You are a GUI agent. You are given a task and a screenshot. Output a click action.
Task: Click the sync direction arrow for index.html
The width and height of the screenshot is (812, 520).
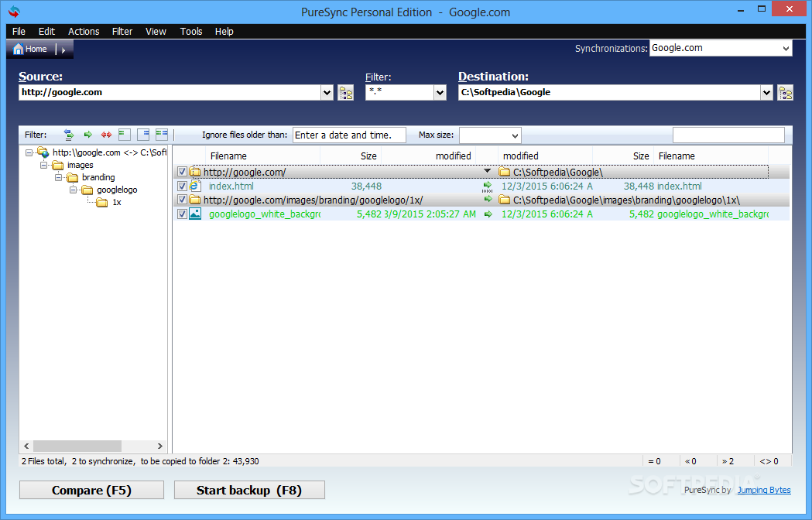point(488,186)
